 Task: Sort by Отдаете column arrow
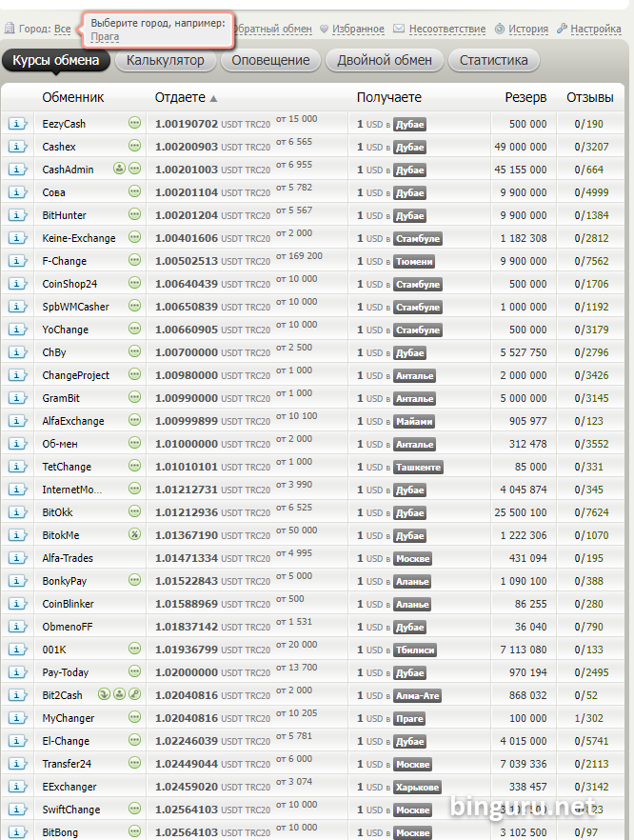(x=213, y=99)
